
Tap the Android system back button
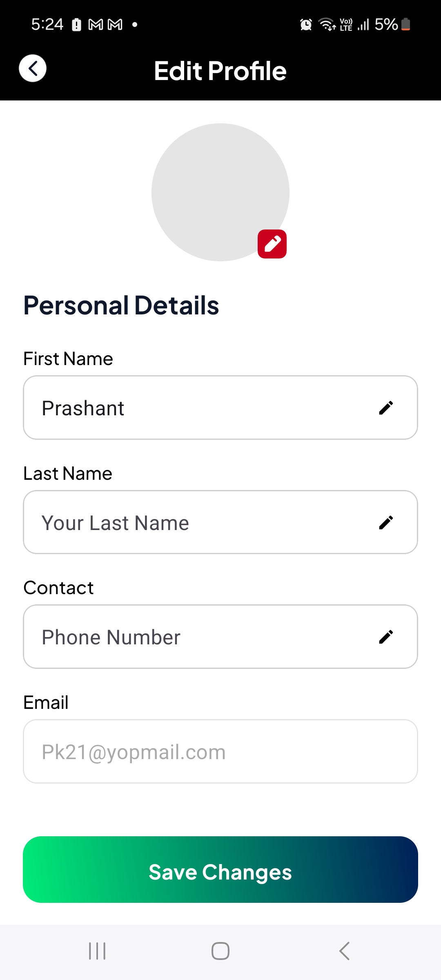(344, 951)
